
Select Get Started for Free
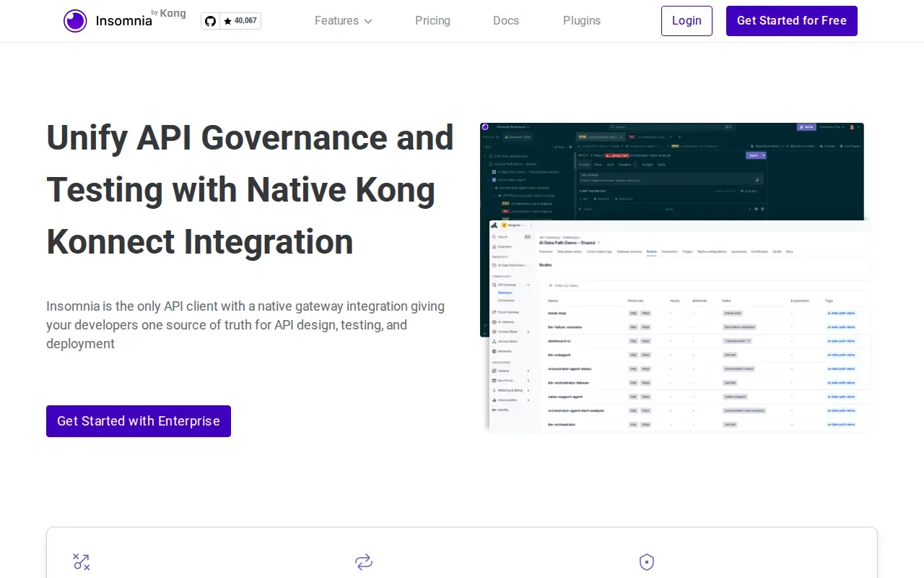pyautogui.click(x=792, y=21)
